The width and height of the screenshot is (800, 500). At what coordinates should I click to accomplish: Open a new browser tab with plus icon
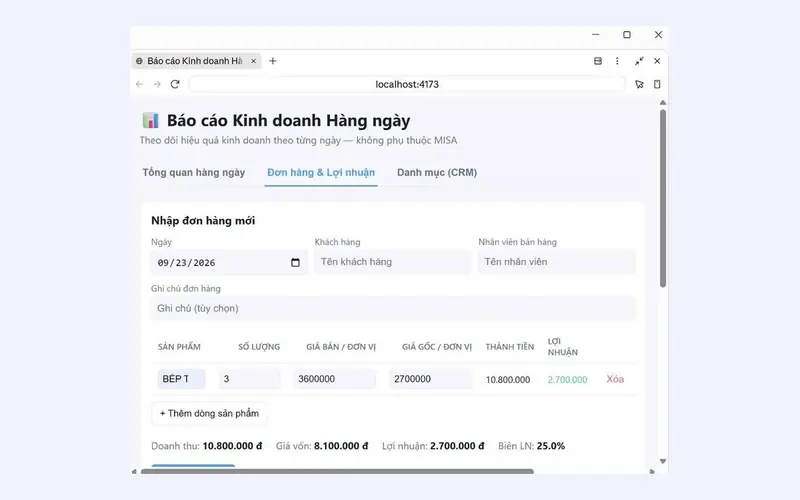[272, 61]
